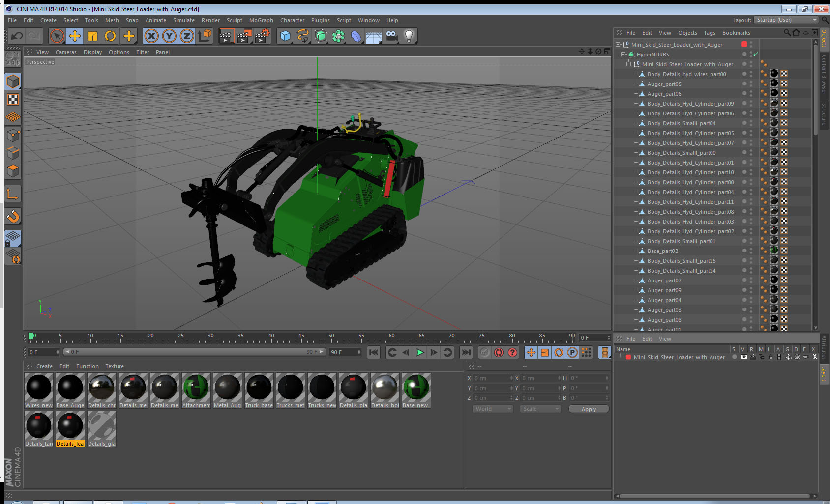Jump to end of animation
Image resolution: width=830 pixels, height=504 pixels.
coord(466,352)
